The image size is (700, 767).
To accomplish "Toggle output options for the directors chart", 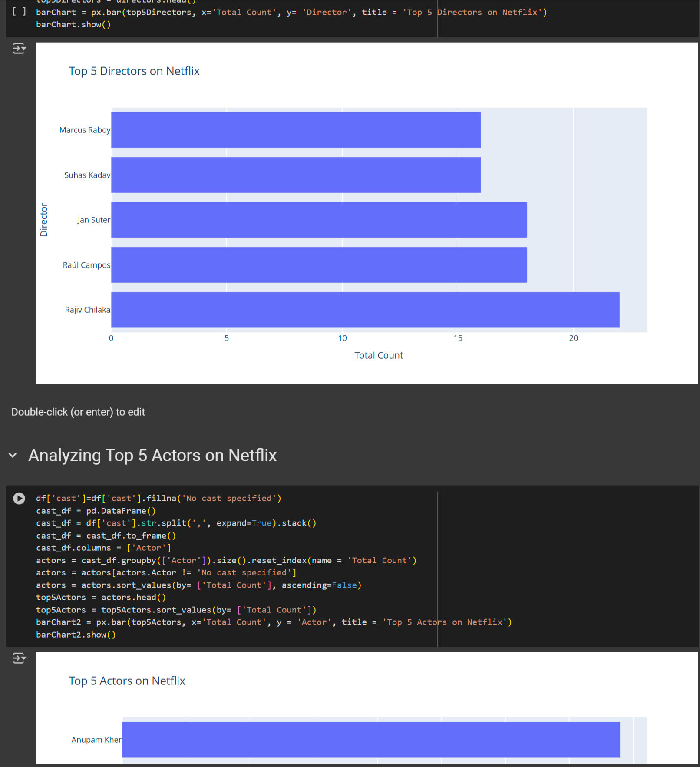I will coord(19,48).
